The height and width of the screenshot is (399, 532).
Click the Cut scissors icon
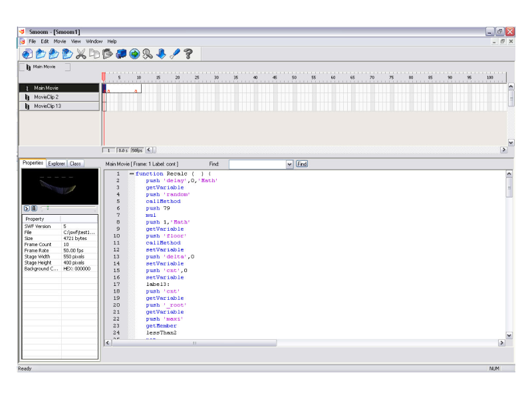pos(81,54)
